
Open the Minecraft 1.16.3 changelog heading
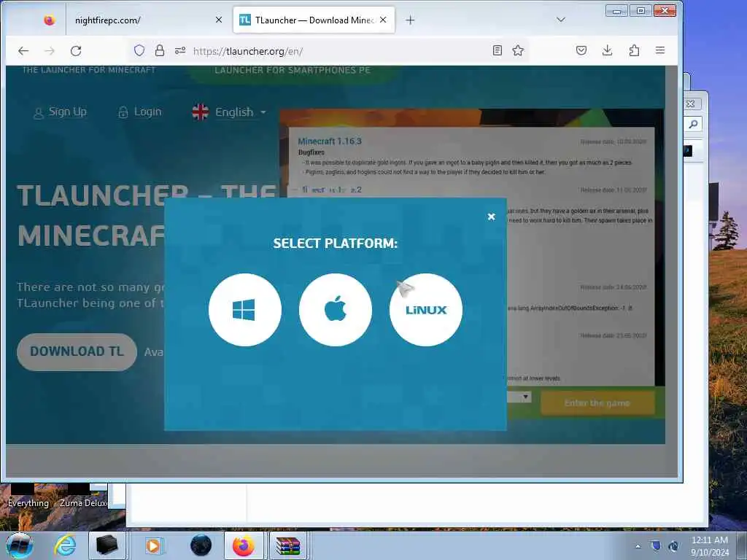tap(330, 141)
